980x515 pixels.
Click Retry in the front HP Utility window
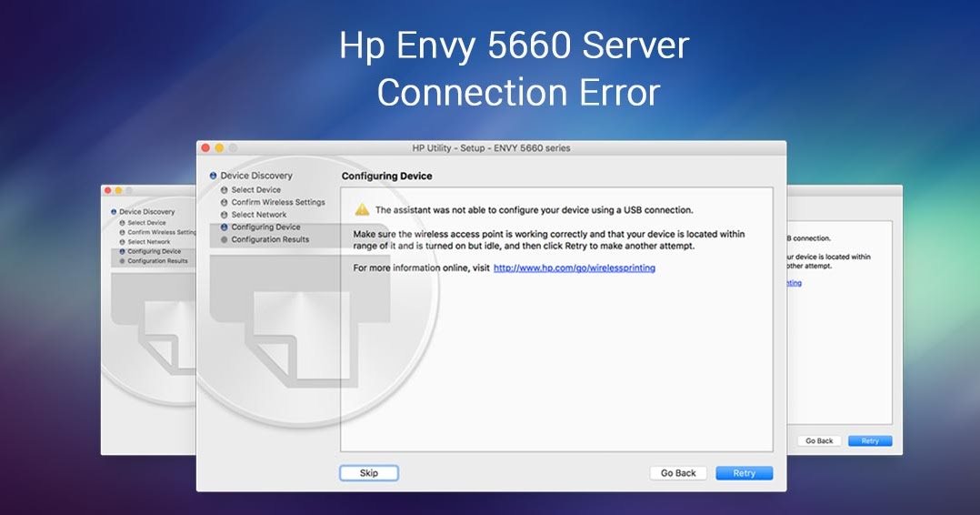coord(744,473)
